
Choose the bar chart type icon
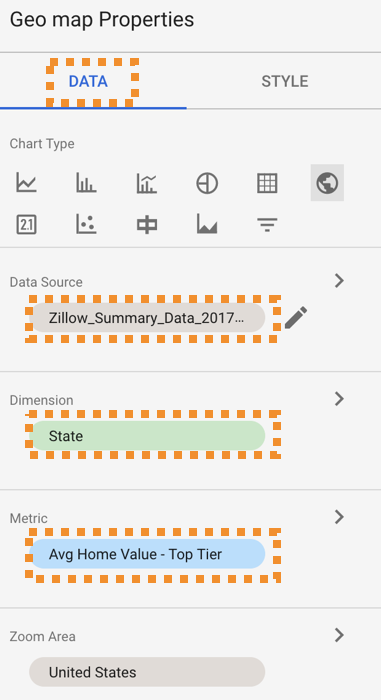[x=86, y=183]
